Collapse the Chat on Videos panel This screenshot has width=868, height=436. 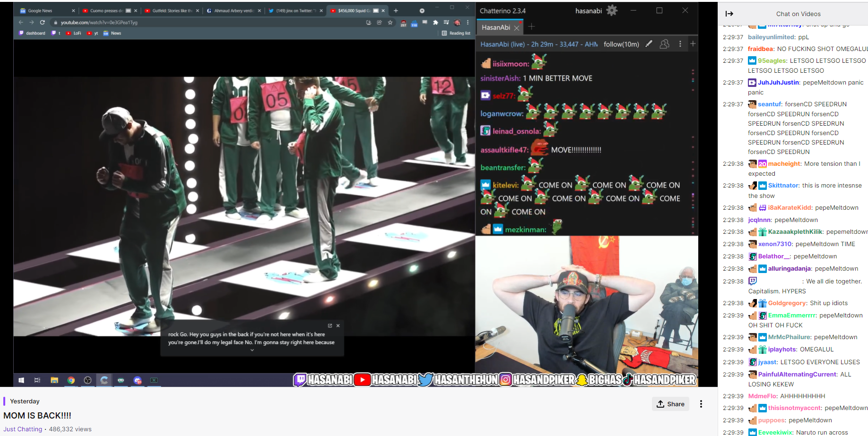tap(729, 14)
